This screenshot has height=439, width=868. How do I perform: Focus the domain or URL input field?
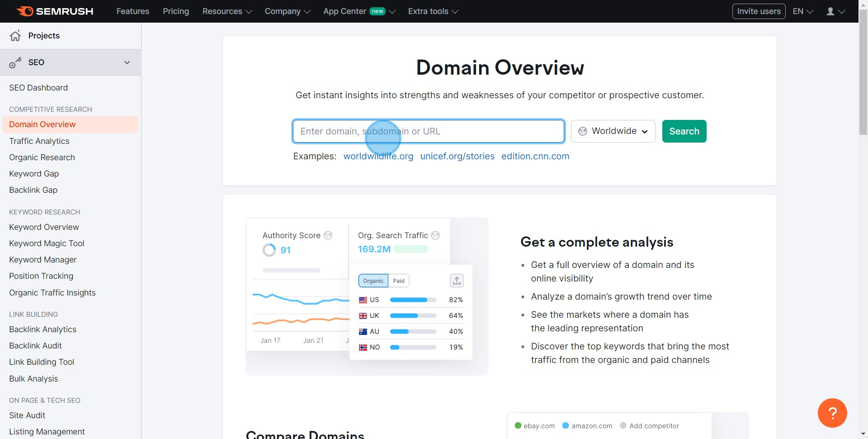pos(429,131)
